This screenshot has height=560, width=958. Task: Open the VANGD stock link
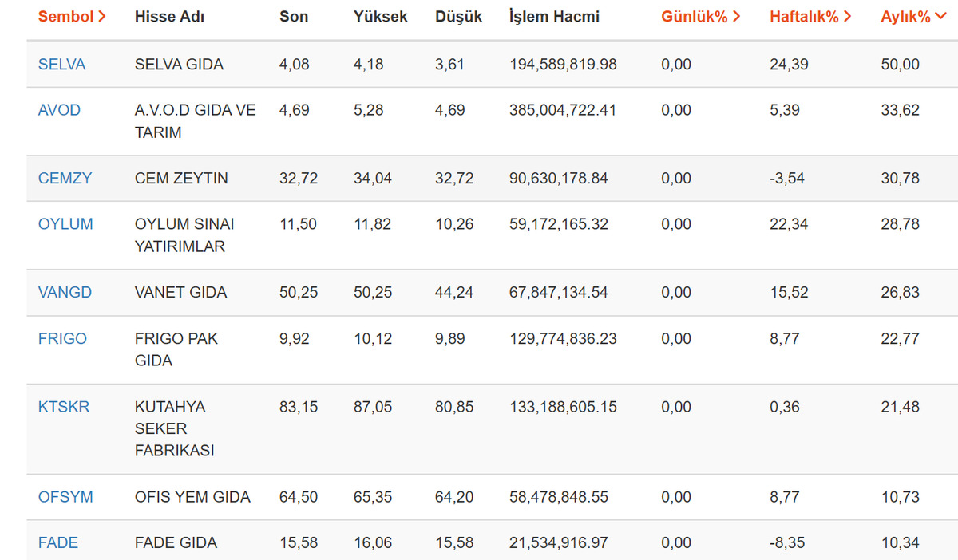click(65, 293)
